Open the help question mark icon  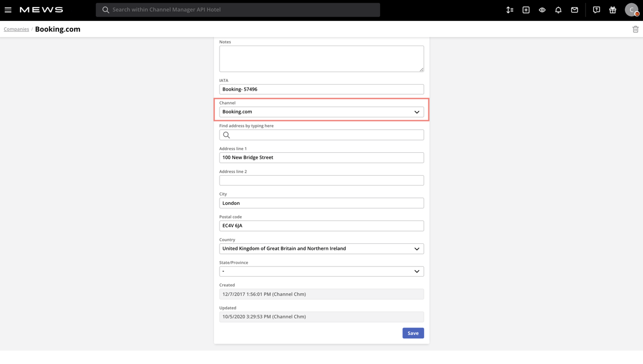click(596, 9)
